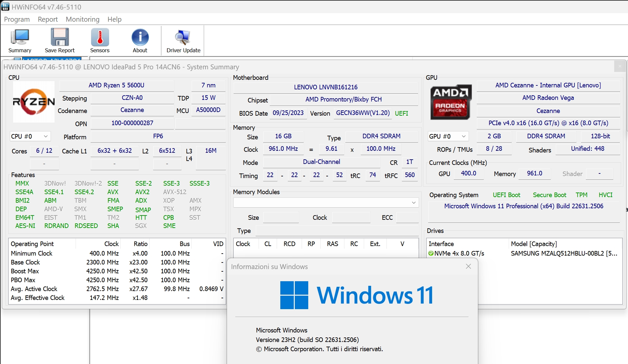Click the OPN value "100-000000287"
Screen dimensions: 628x364
tap(132, 123)
